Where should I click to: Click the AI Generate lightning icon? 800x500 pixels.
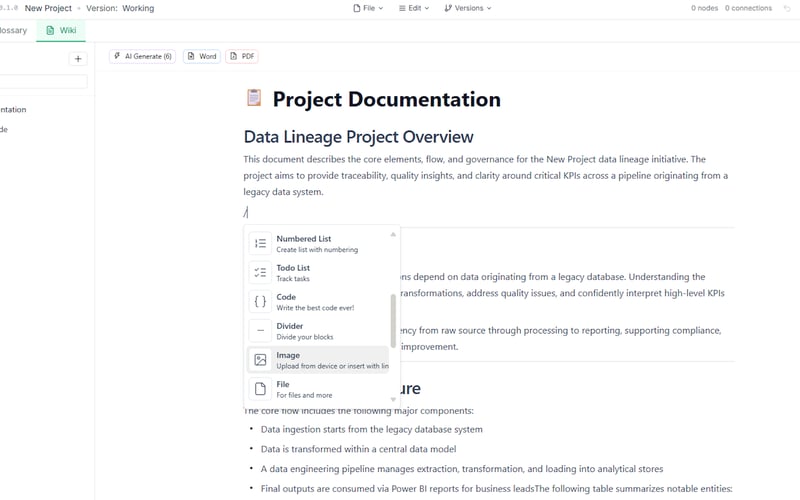(x=117, y=56)
